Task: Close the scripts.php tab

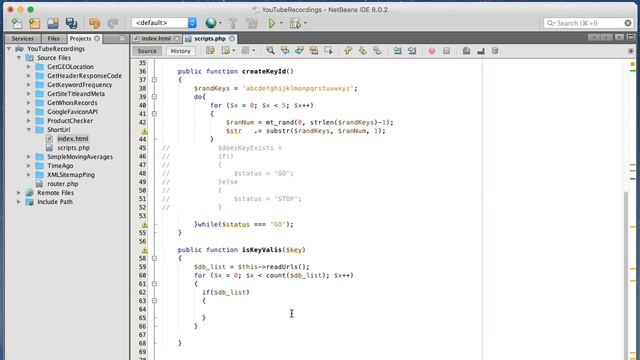Action: tap(232, 38)
